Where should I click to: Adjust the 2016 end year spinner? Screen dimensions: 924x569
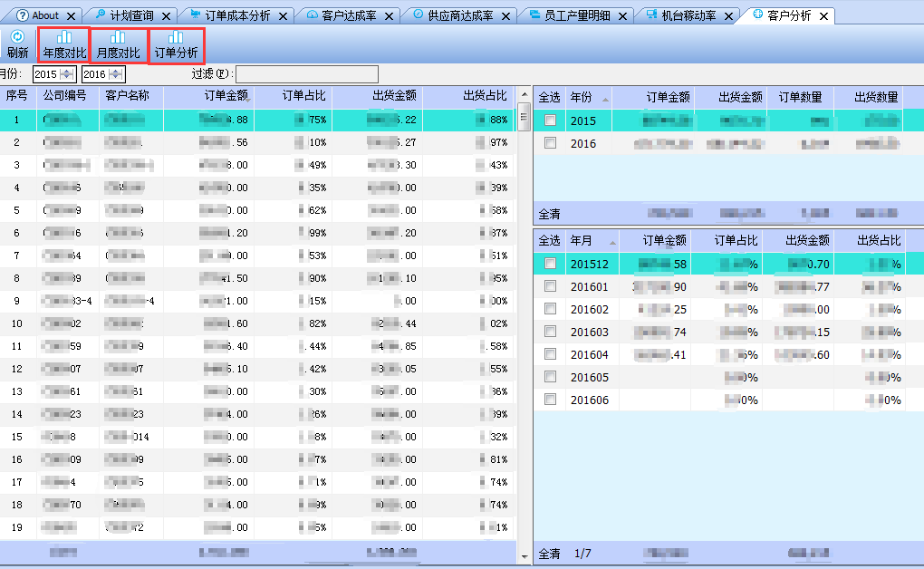(x=117, y=74)
